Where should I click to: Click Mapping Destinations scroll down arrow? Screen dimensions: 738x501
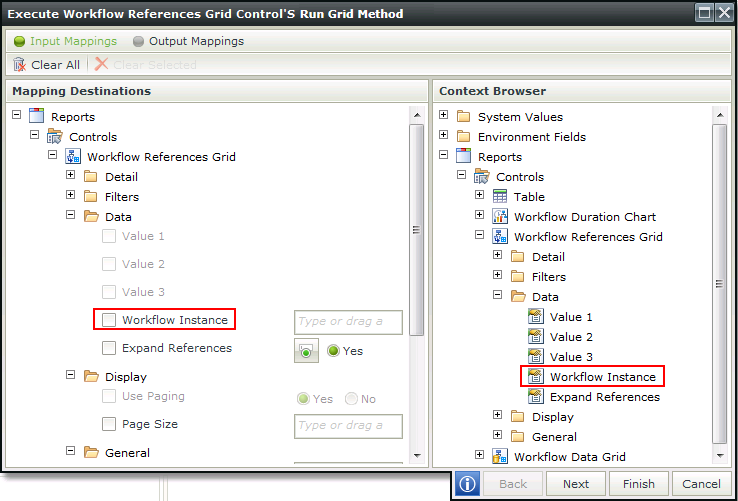pos(417,455)
